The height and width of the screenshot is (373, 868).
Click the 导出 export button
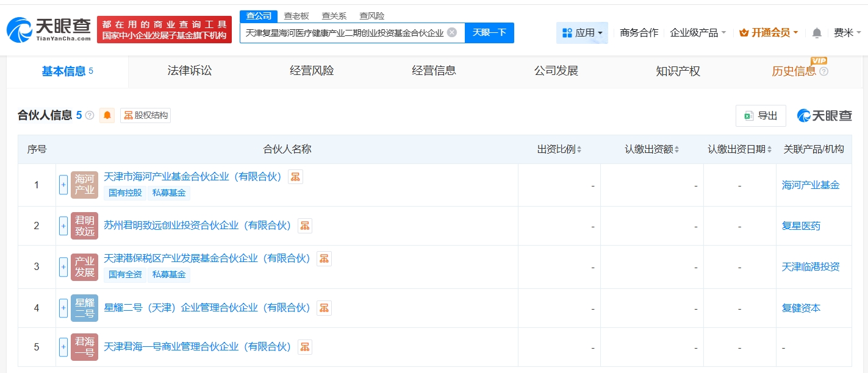pyautogui.click(x=761, y=116)
